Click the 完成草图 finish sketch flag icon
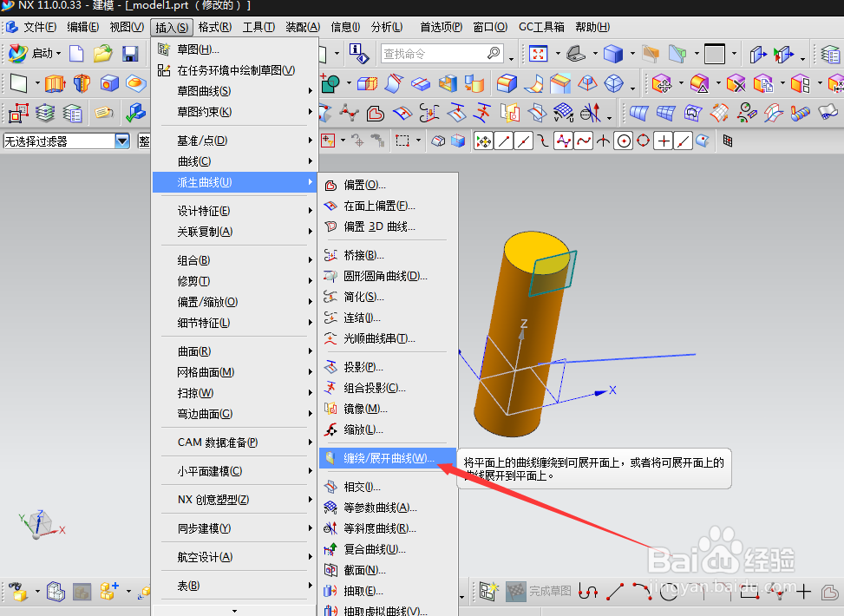Screen dimensions: 844x616 (x=515, y=591)
